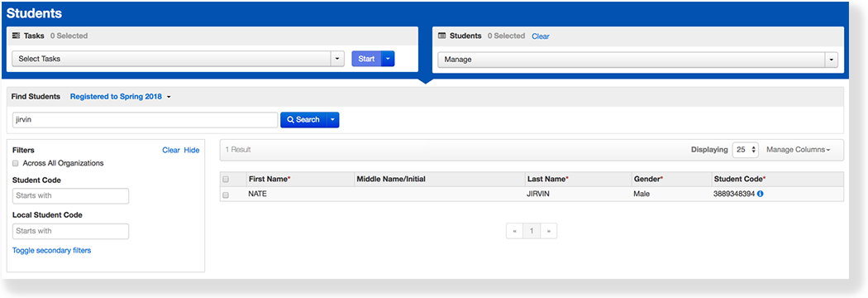Select the NATE JIRVIN row checkbox
This screenshot has height=298, width=868.
click(x=226, y=195)
